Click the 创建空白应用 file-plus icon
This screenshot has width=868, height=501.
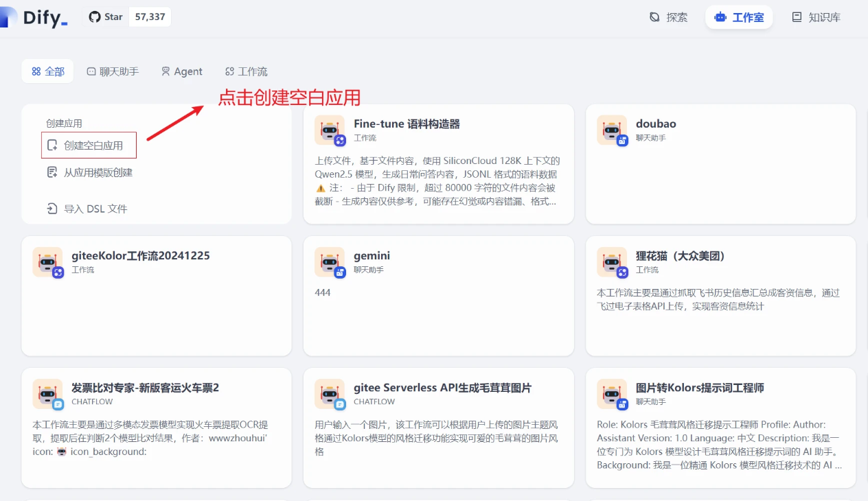[52, 145]
